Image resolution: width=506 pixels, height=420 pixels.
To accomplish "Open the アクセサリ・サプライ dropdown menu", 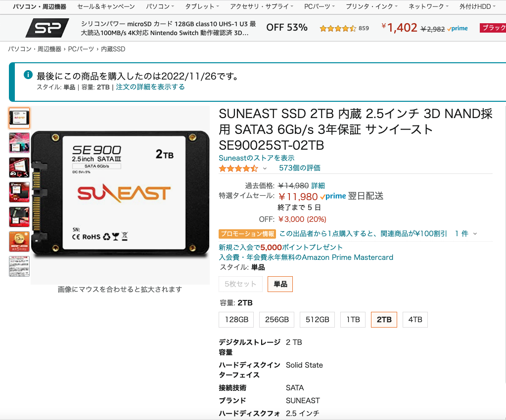I will pos(261,6).
